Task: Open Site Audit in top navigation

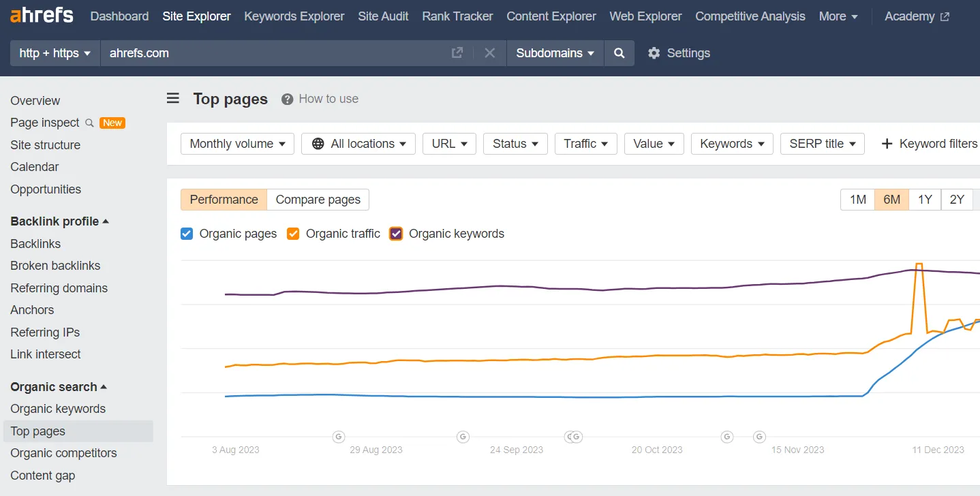Action: pos(383,16)
